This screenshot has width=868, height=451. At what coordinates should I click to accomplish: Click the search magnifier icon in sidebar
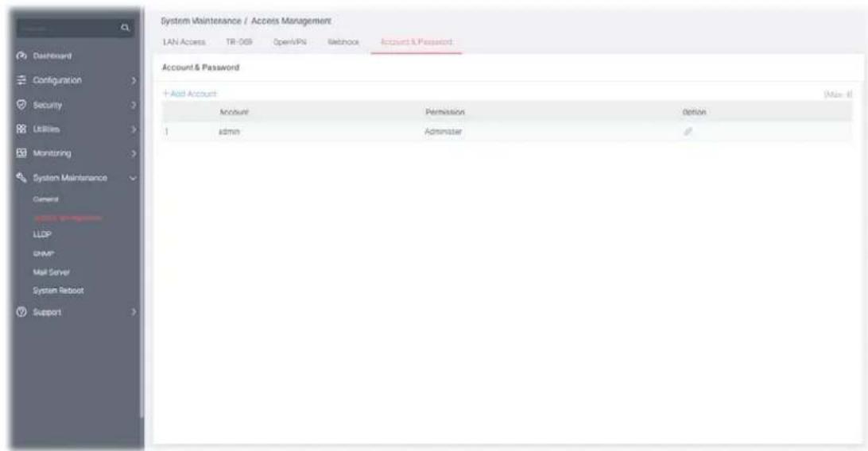[x=125, y=28]
